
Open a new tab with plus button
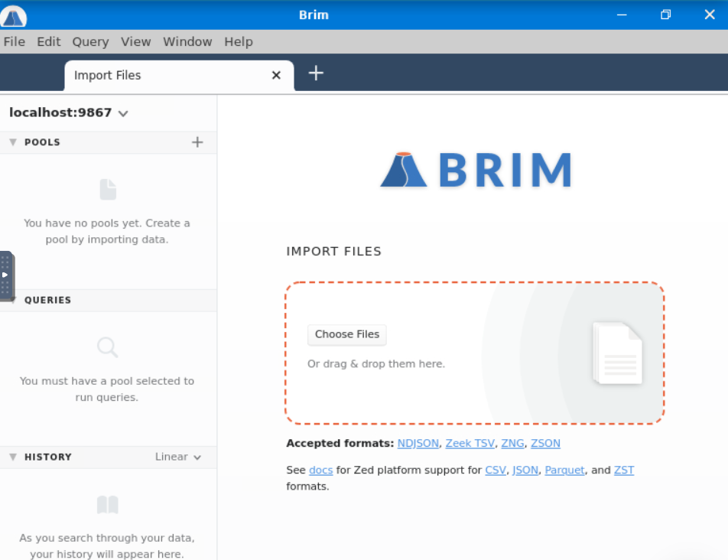click(x=316, y=73)
